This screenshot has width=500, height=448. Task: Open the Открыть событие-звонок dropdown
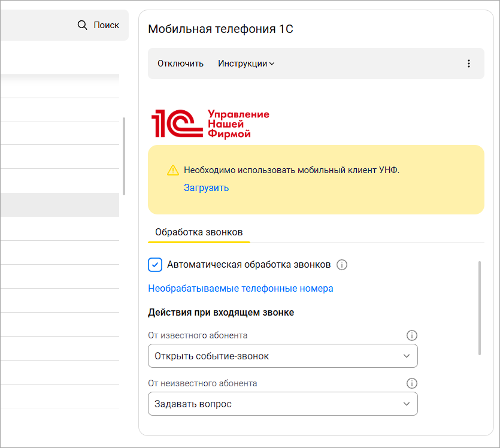pos(283,356)
